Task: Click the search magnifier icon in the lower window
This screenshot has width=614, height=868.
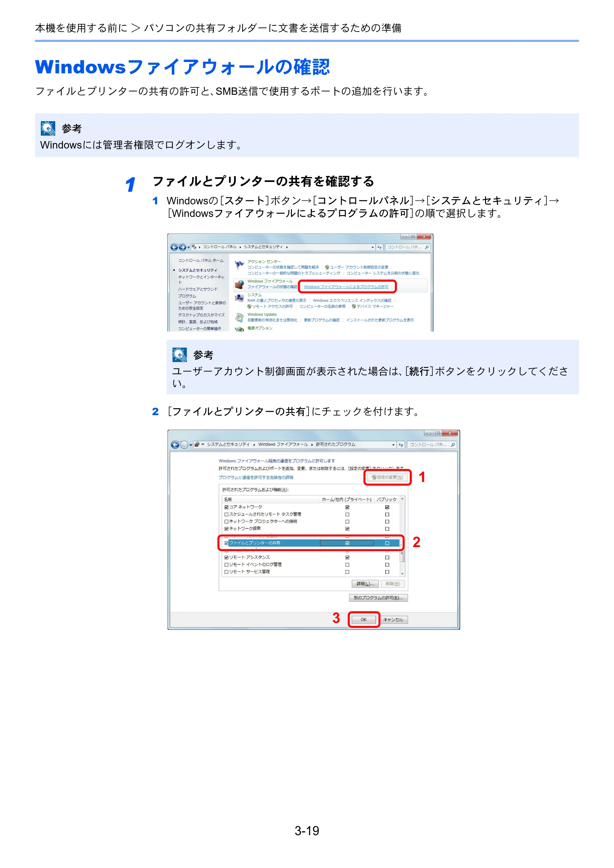Action: coord(453,445)
